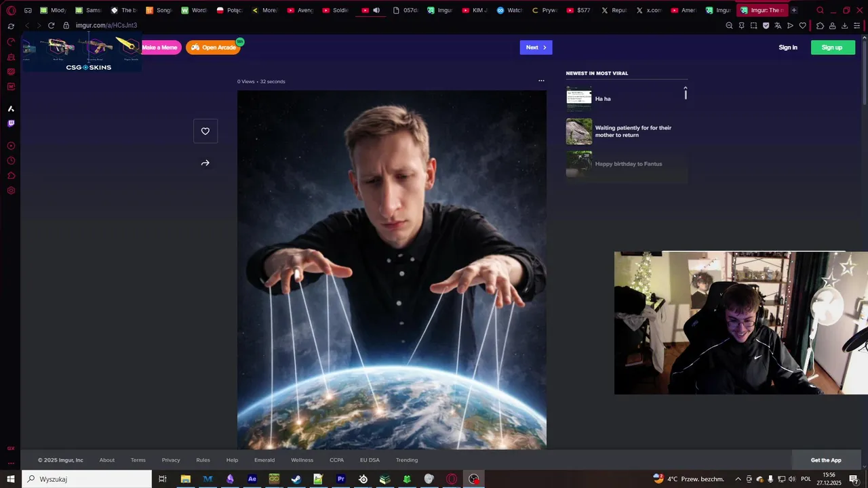Open Steam from the taskbar
Image resolution: width=868 pixels, height=488 pixels.
click(296, 479)
